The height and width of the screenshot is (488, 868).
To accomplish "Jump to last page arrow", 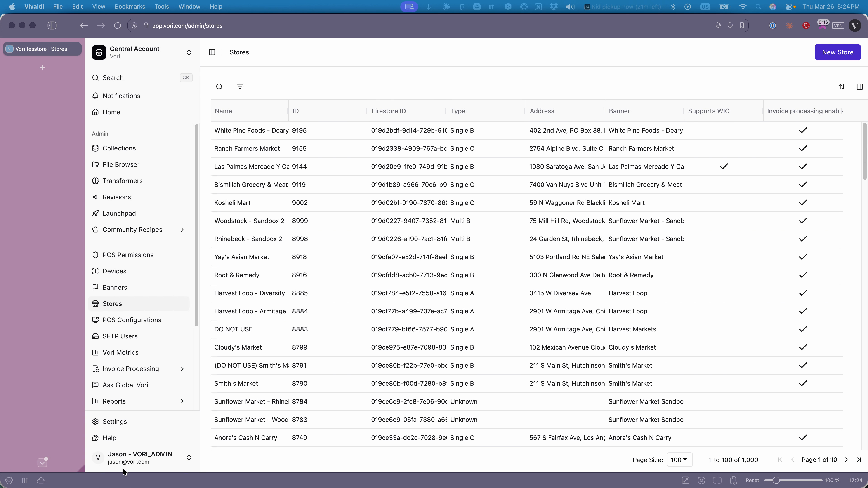I will pyautogui.click(x=859, y=460).
